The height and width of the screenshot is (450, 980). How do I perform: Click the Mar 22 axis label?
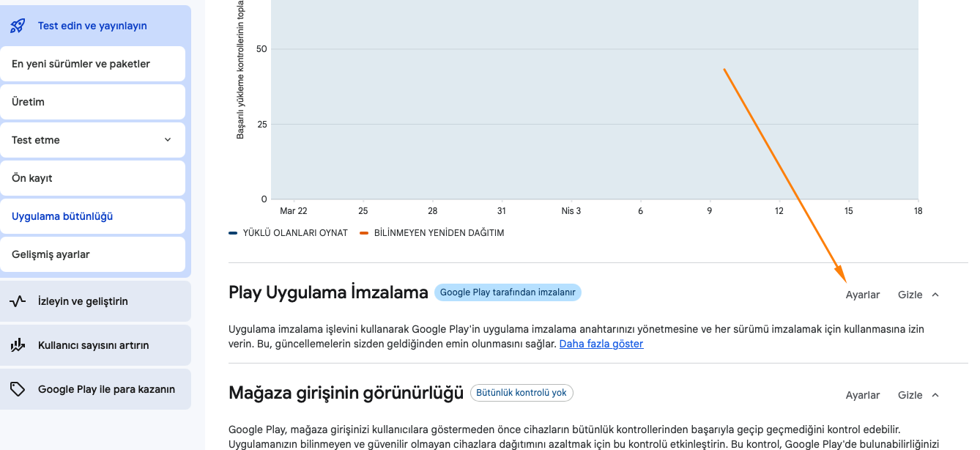pos(293,211)
